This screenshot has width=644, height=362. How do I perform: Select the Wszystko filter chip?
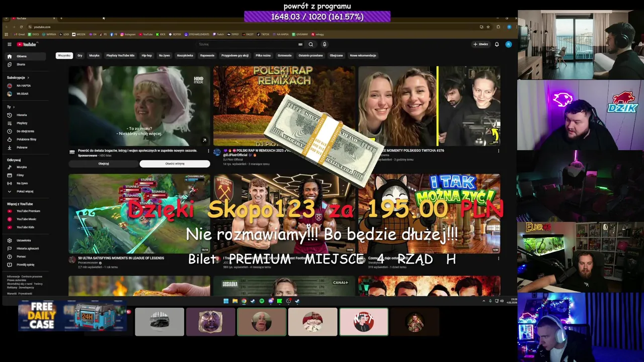coord(64,55)
